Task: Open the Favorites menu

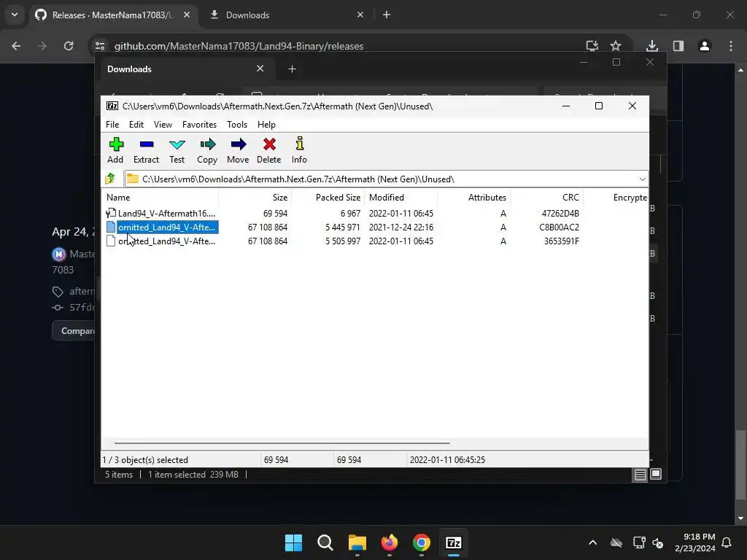Action: (x=199, y=124)
